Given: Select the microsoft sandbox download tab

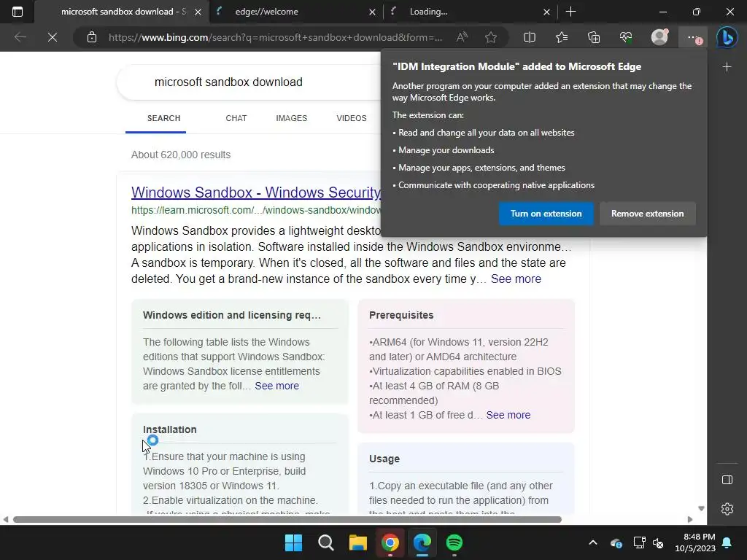Looking at the screenshot, I should point(121,12).
